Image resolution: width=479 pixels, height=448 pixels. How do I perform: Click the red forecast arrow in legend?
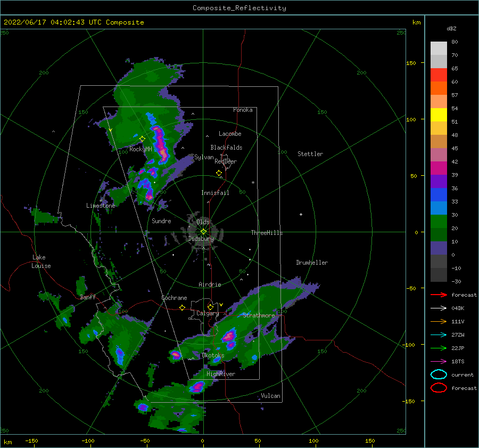[439, 295]
